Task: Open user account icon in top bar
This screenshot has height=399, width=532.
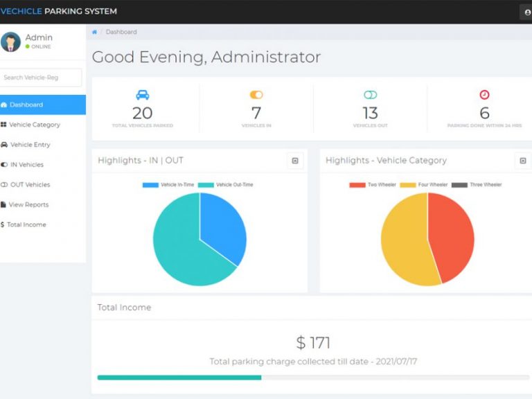Action: [527, 12]
